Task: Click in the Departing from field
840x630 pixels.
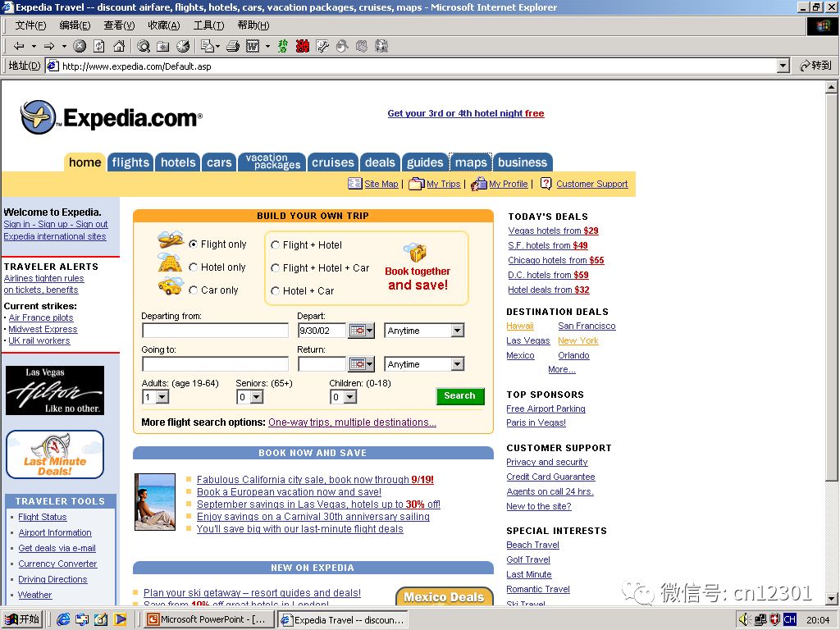Action: [215, 331]
